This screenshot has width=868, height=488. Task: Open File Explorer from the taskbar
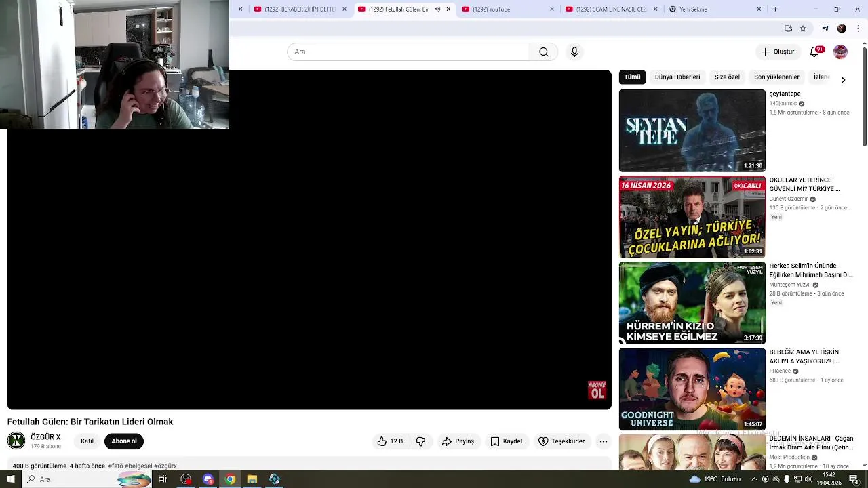[x=252, y=479]
